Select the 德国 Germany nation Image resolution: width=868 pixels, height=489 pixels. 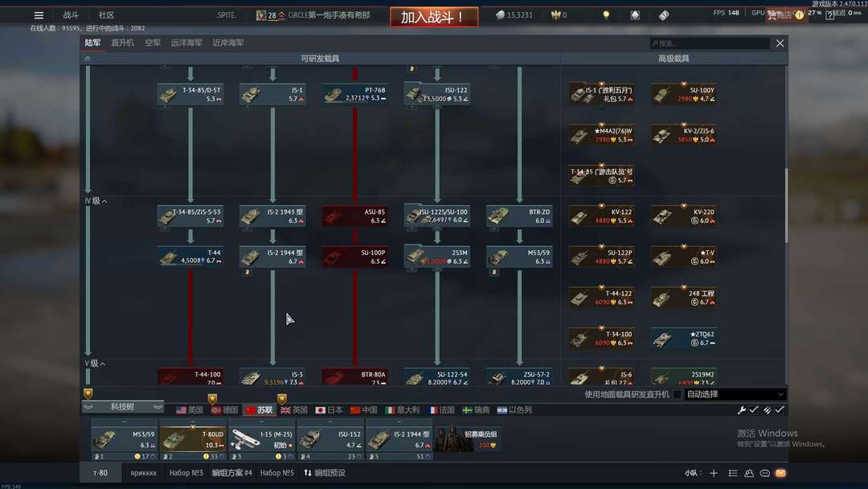click(x=225, y=410)
